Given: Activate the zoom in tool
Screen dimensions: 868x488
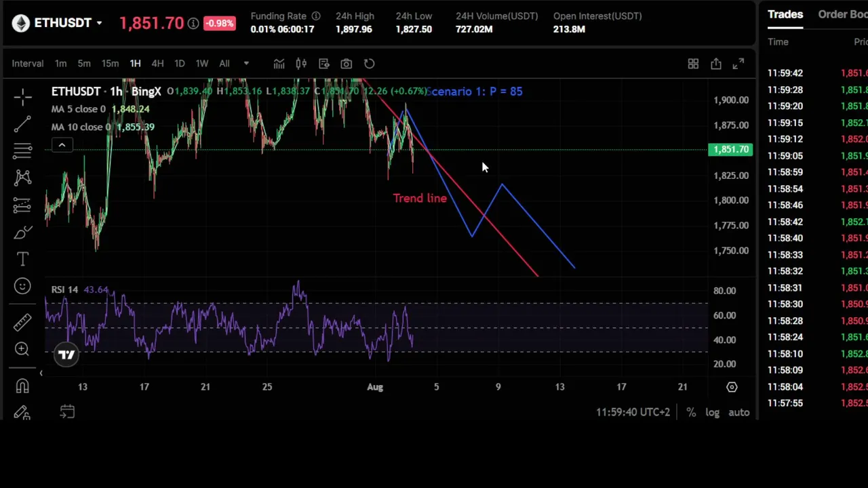Looking at the screenshot, I should [x=22, y=349].
